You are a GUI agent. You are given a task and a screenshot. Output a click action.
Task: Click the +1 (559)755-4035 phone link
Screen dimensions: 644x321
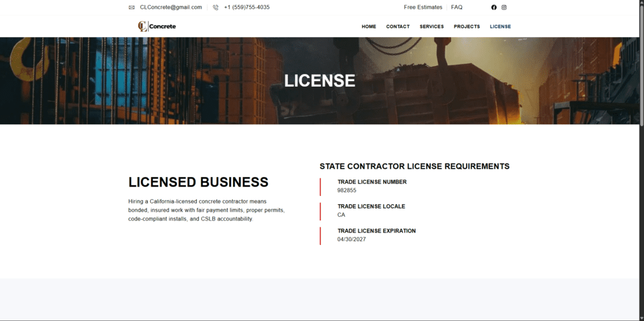tap(247, 8)
